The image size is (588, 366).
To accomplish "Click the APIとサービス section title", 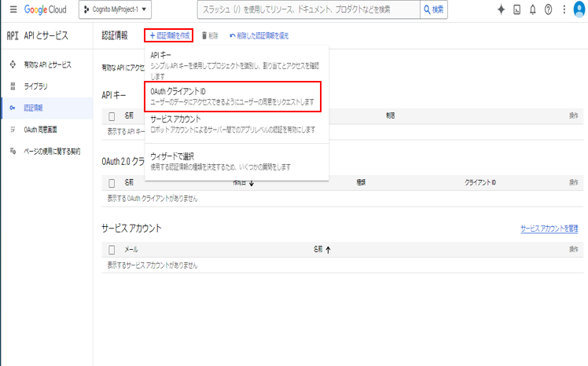I will [46, 35].
